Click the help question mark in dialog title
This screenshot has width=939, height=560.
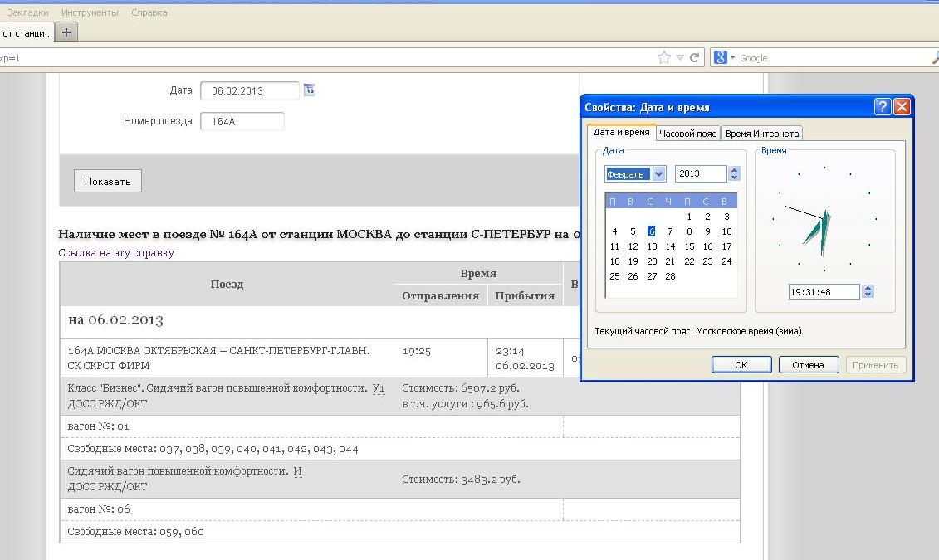click(x=883, y=107)
